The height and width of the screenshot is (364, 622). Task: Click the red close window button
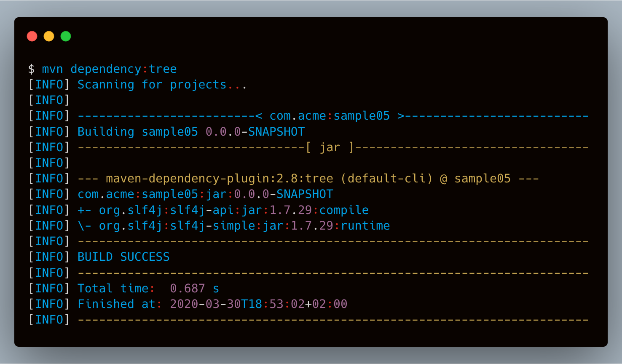(32, 36)
